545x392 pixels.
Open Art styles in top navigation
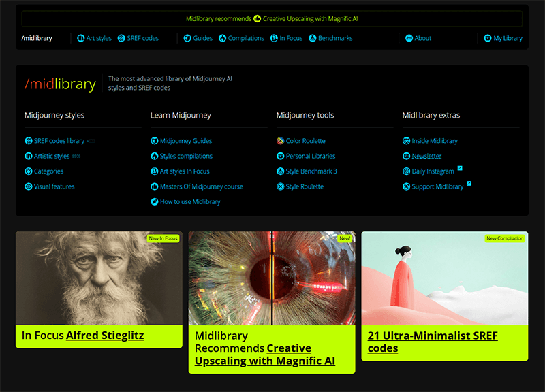click(94, 38)
